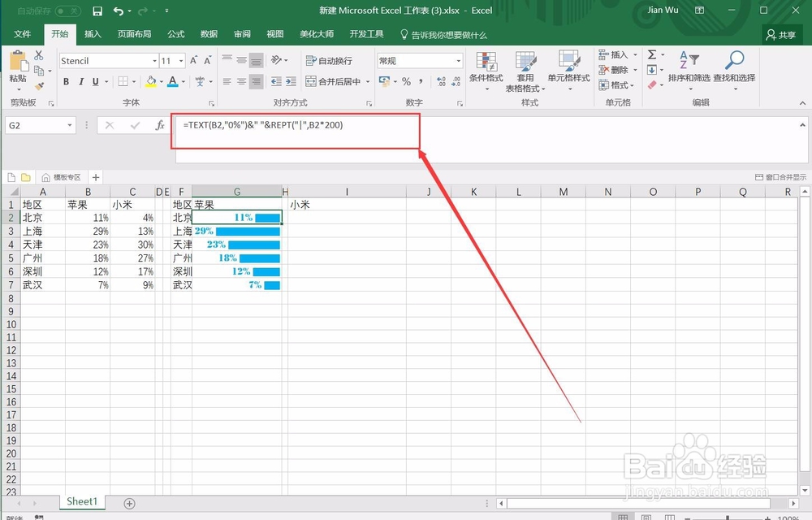Click the Decrease Decimal icon
This screenshot has width=812, height=520.
point(456,81)
